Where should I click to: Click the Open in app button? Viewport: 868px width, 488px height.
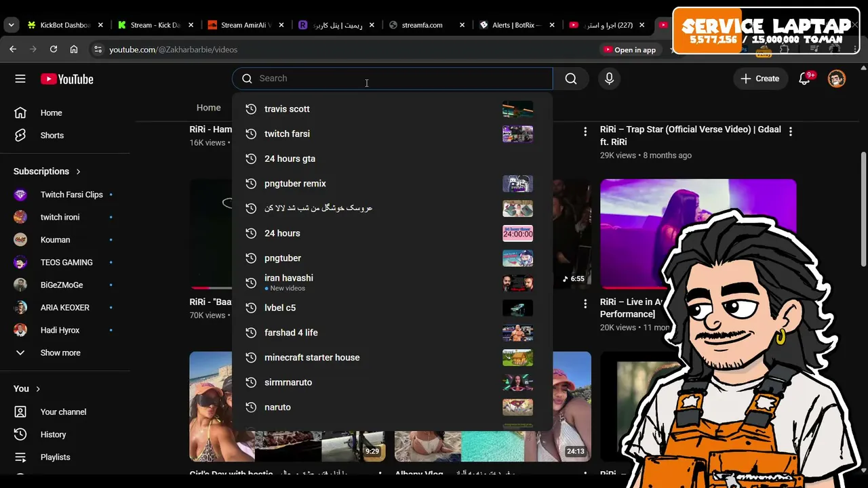pos(629,49)
